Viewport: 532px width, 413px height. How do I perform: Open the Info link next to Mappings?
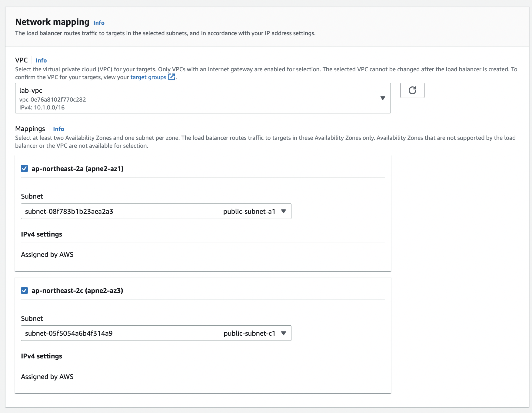[x=58, y=129]
